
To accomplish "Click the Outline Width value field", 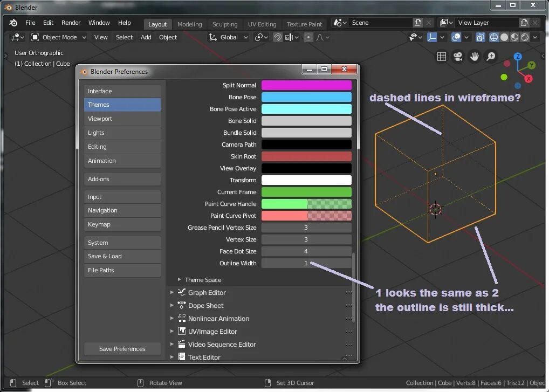I will 306,263.
